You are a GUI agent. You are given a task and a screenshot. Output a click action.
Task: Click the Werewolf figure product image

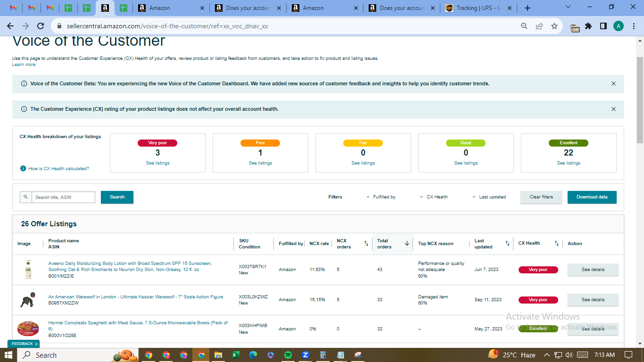click(x=27, y=300)
